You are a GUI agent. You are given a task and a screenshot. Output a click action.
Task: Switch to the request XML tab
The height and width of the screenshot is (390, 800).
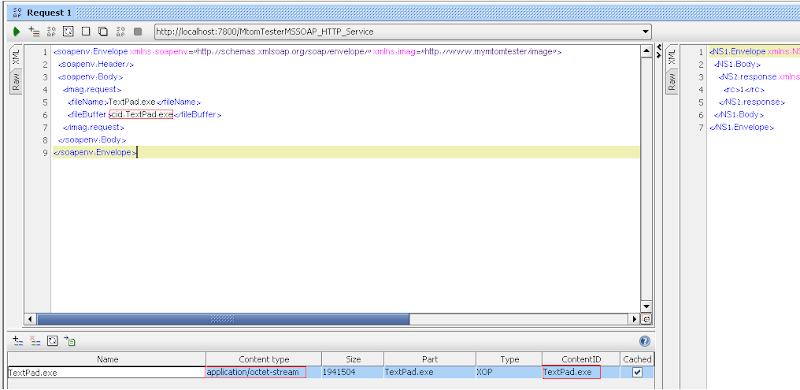click(16, 57)
